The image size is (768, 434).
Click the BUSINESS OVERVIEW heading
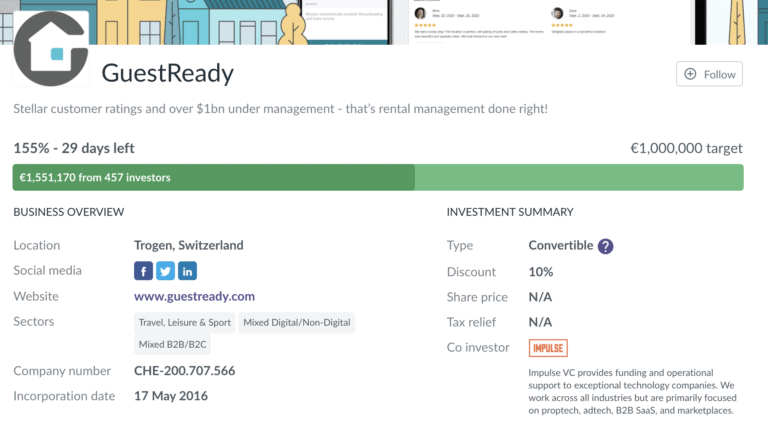tap(69, 212)
